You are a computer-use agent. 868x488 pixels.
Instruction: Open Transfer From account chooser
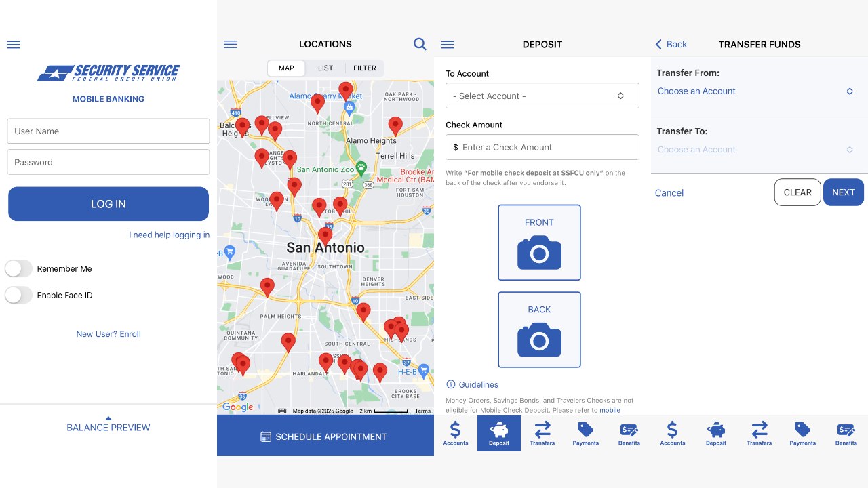coord(756,91)
